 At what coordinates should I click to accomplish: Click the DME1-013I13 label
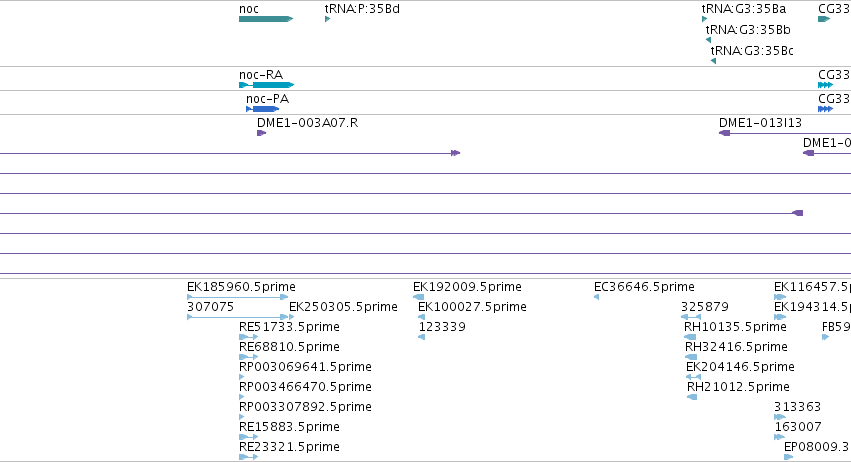click(760, 123)
